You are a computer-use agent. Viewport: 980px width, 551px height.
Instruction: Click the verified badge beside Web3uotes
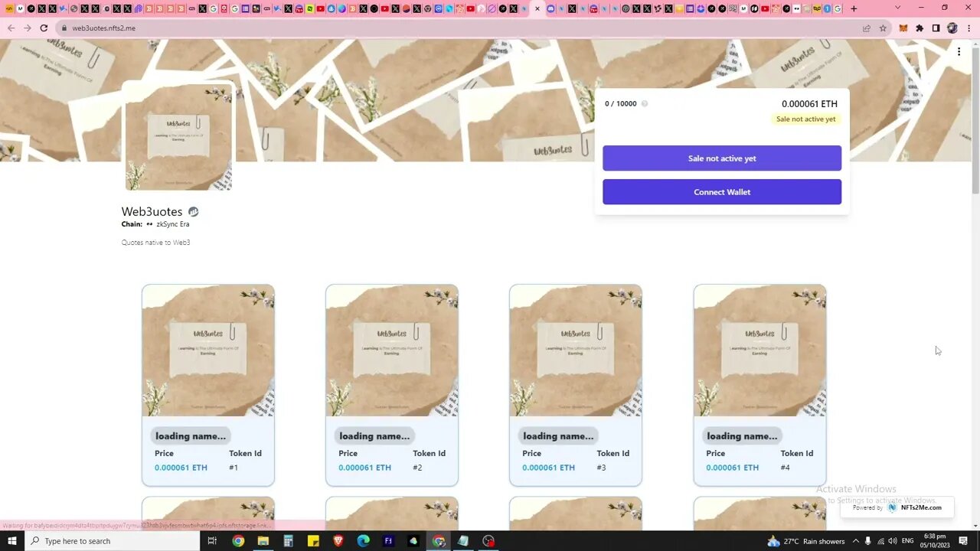193,212
